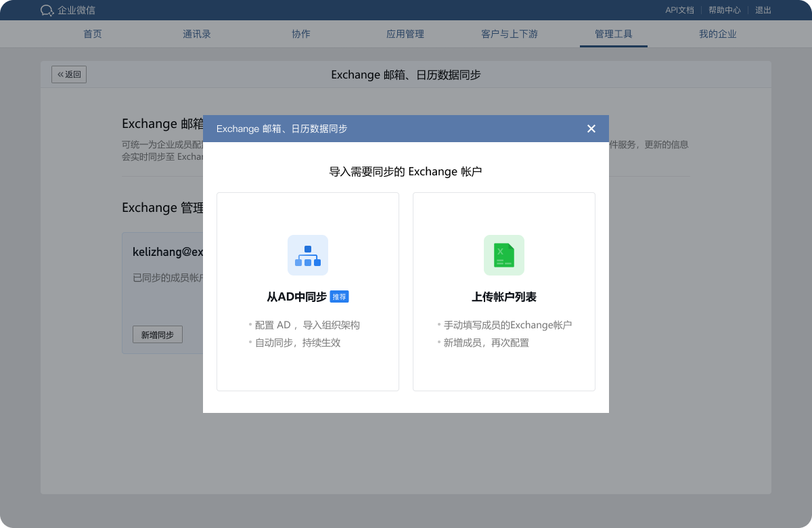
Task: Choose the 从AD中同步 option title
Action: pos(297,296)
